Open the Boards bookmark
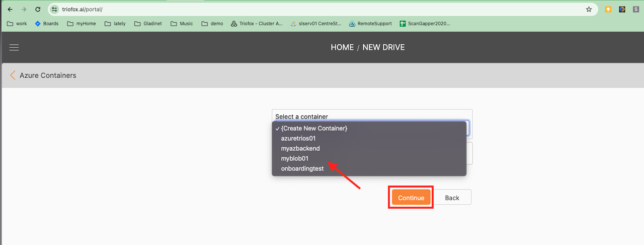This screenshot has width=644, height=245. click(x=46, y=23)
